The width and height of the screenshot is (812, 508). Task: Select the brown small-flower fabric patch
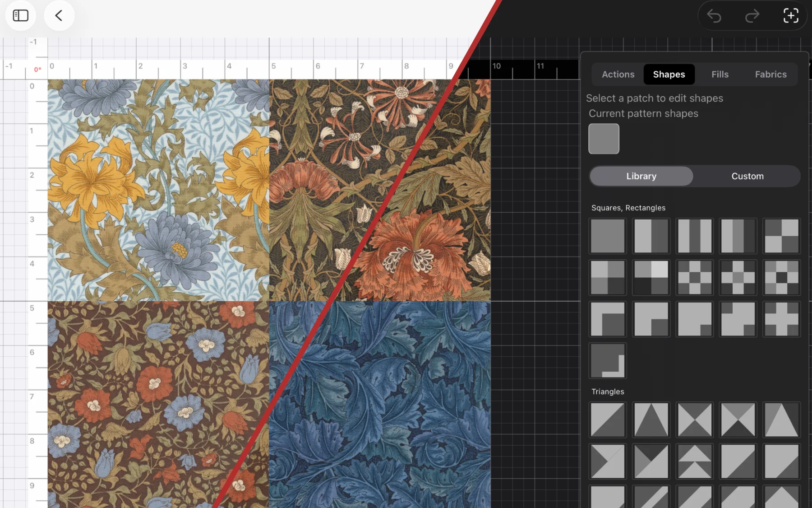(158, 405)
